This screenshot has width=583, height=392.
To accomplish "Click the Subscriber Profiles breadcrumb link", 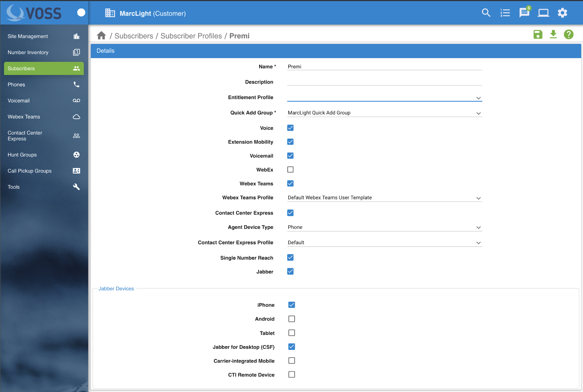I will click(191, 36).
